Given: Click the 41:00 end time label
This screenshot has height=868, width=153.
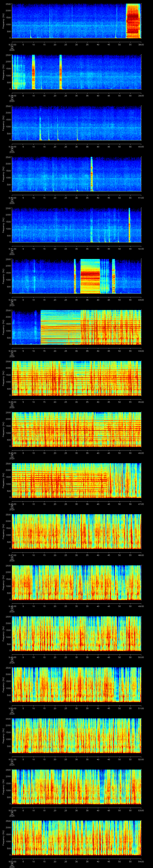Looking at the screenshot, I should (x=141, y=198).
